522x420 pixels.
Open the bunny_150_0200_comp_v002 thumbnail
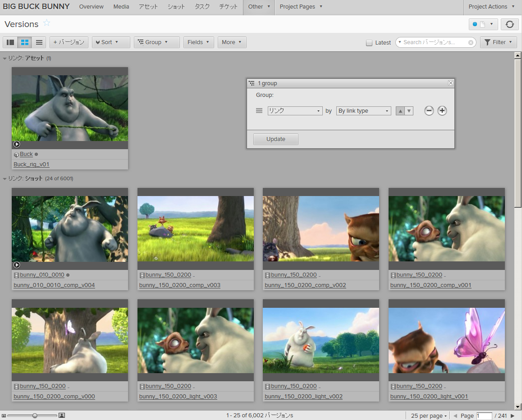click(x=321, y=228)
